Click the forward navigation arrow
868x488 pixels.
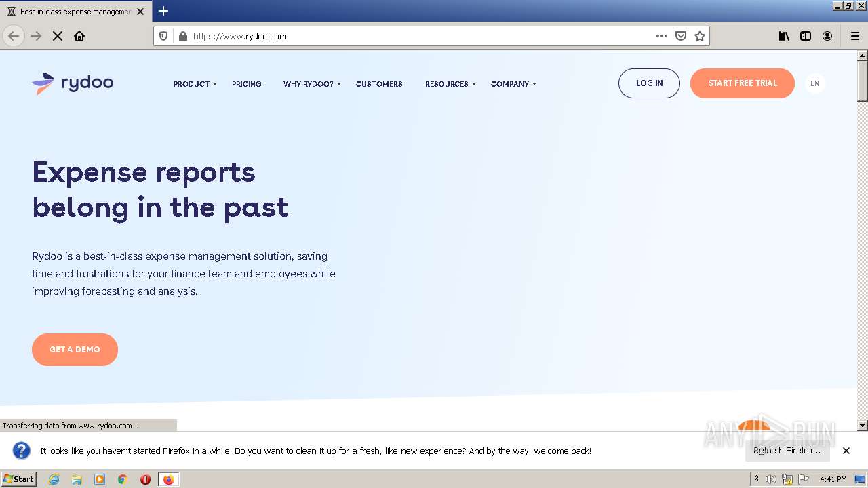pyautogui.click(x=36, y=36)
